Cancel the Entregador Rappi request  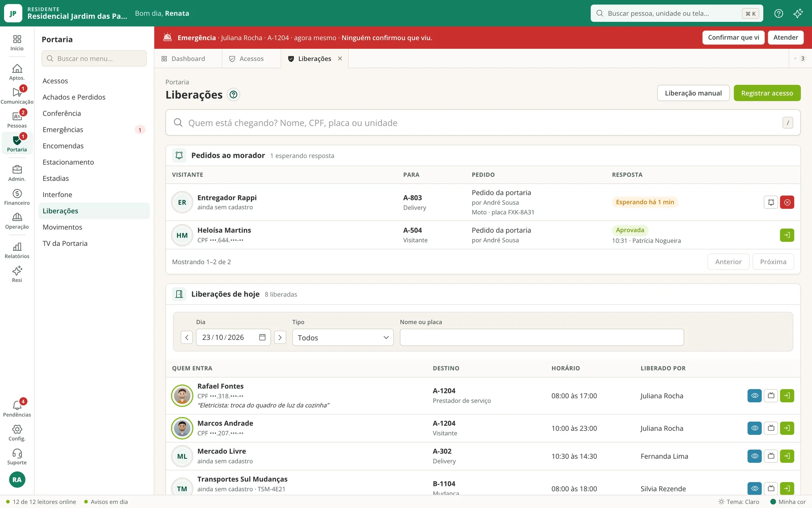(787, 202)
